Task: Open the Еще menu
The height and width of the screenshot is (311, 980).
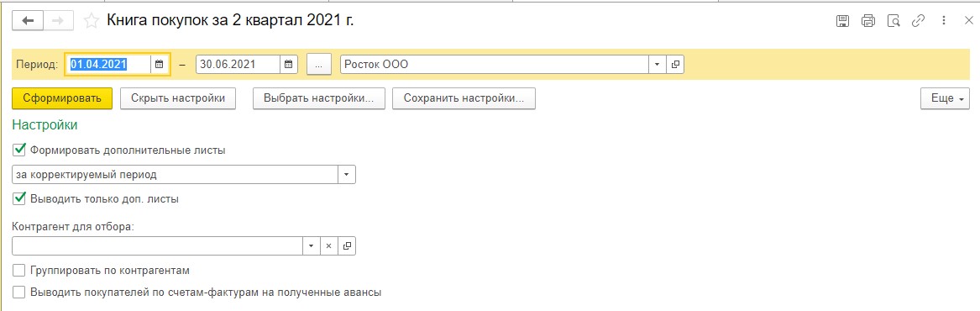Action: 945,98
